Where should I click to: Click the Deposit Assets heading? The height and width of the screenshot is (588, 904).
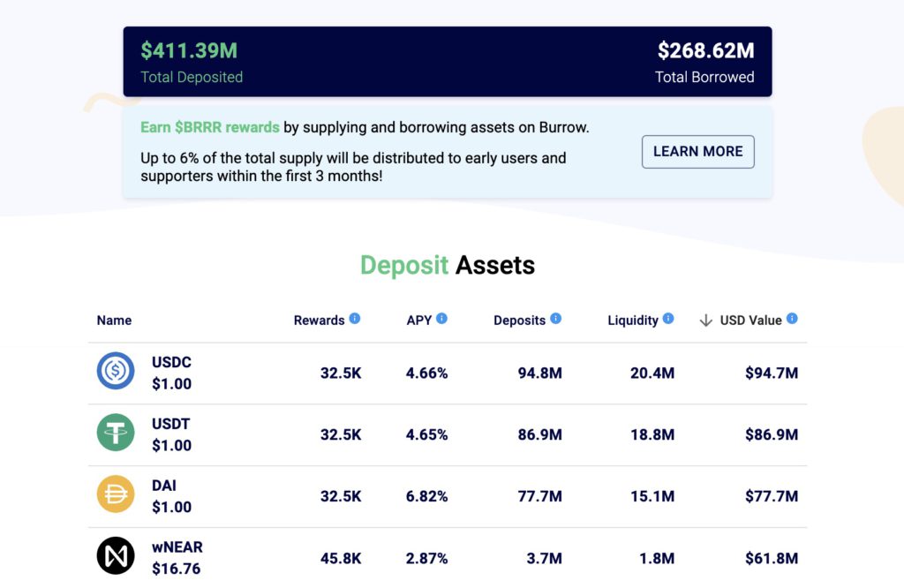448,266
